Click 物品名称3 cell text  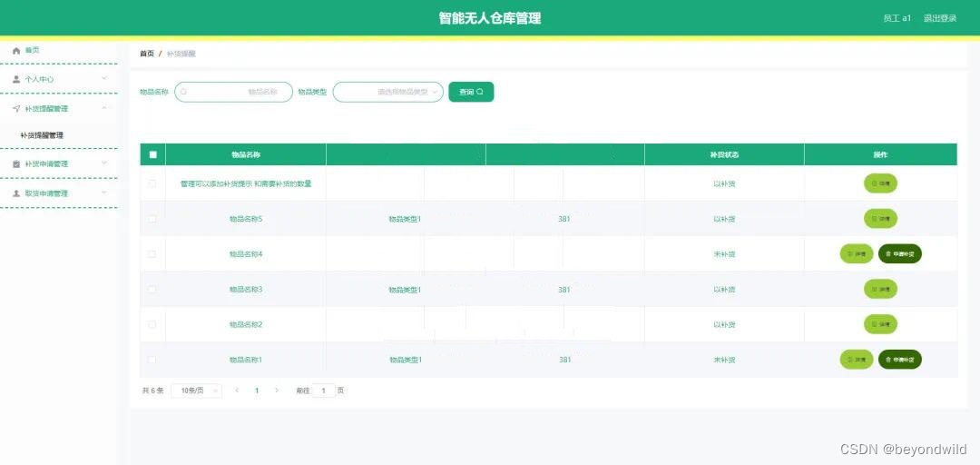pyautogui.click(x=246, y=289)
